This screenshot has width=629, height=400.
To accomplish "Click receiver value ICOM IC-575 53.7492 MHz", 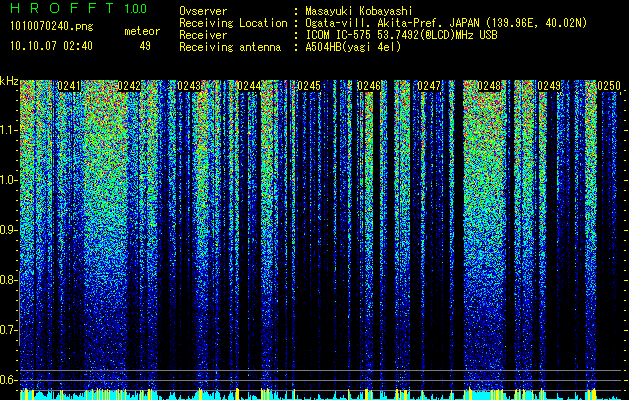I will (x=401, y=35).
